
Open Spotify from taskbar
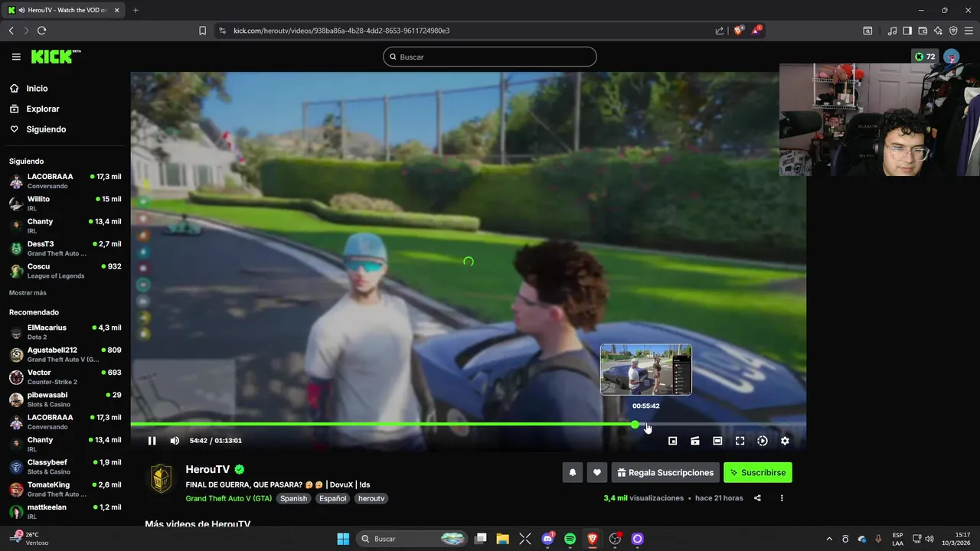[570, 539]
